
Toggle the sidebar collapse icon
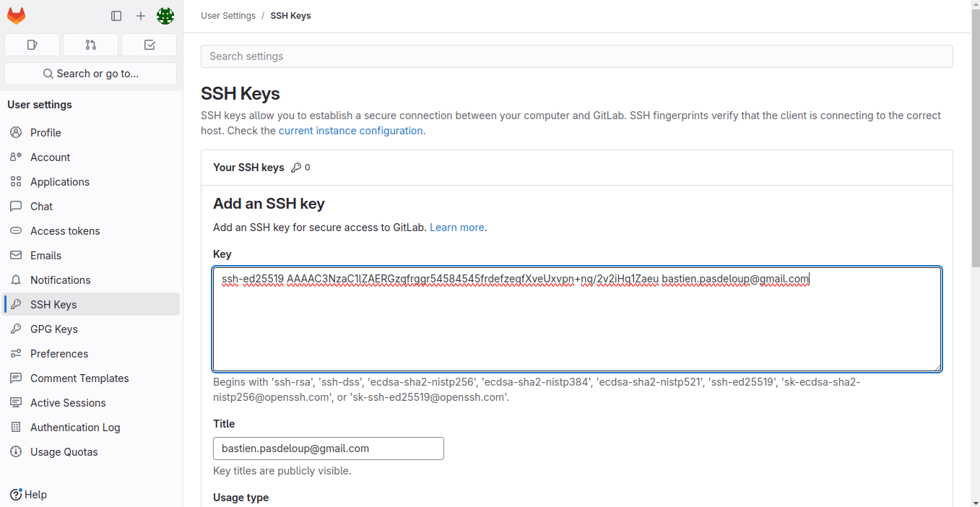[116, 16]
